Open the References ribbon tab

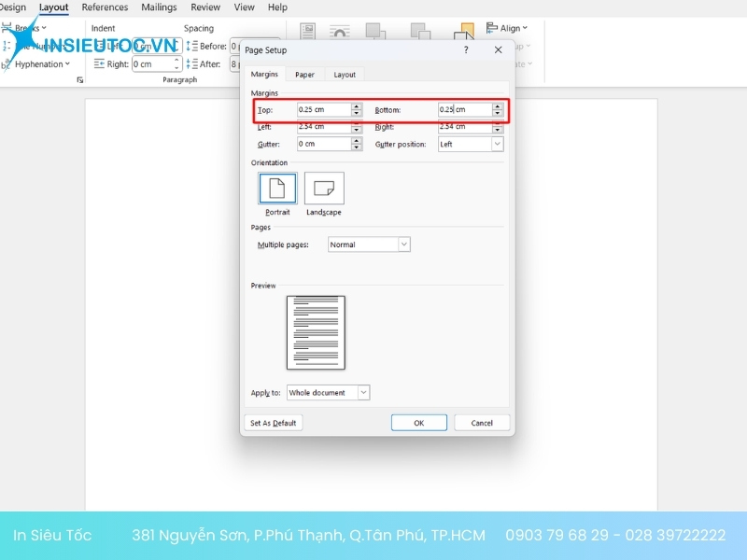[105, 7]
